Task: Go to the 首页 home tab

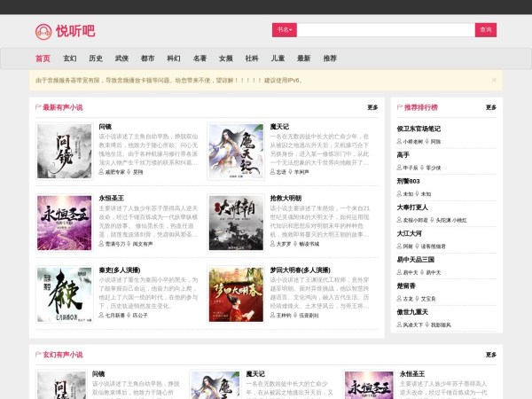Action: click(x=43, y=59)
